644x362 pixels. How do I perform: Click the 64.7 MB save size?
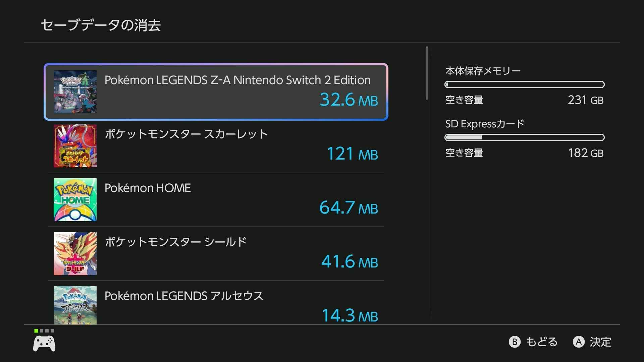click(348, 208)
